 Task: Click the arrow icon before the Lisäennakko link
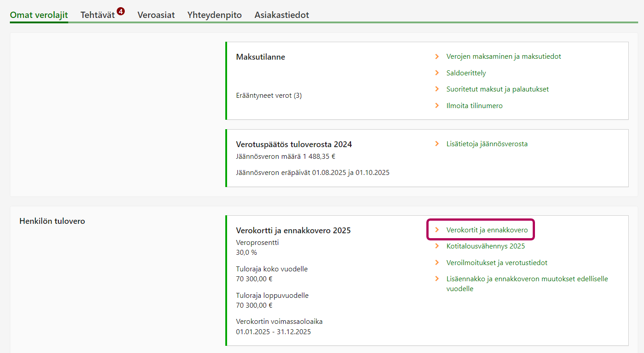(x=437, y=279)
